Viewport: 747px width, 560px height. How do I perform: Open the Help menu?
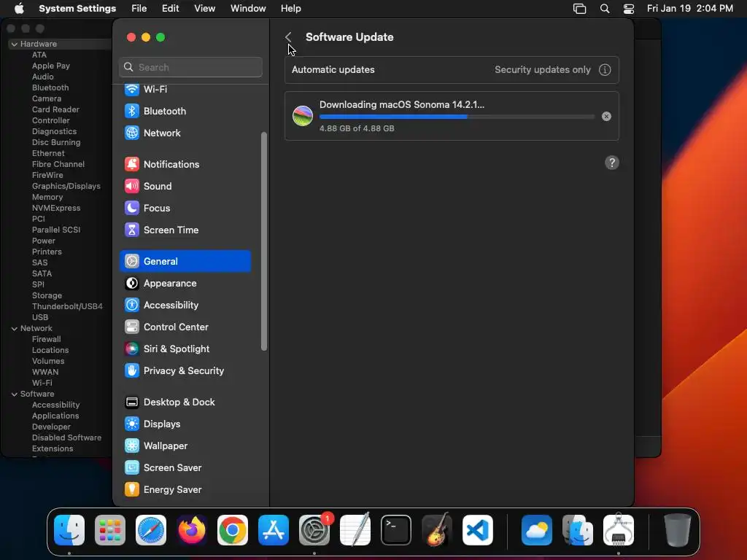click(290, 9)
